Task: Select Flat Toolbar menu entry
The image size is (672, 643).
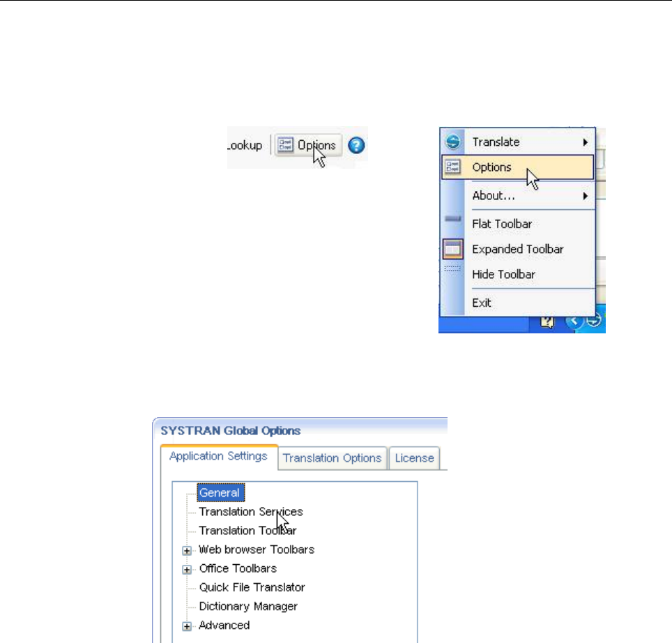Action: (518, 224)
